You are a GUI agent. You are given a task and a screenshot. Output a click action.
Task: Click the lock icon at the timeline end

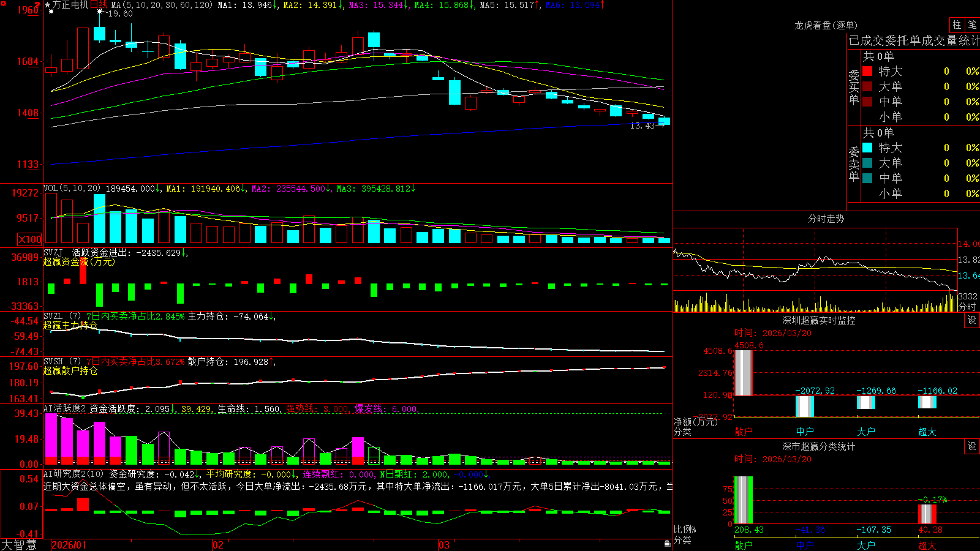[x=667, y=543]
